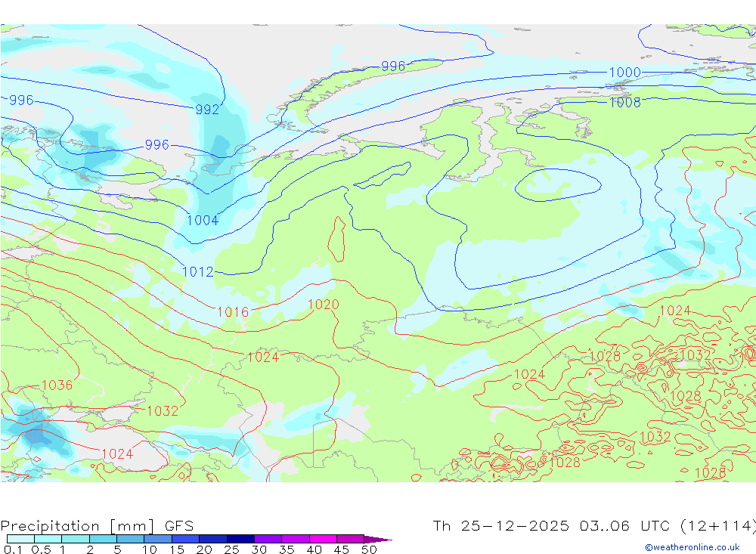Viewport: 756px width, 554px height.
Task: Click the legend value '35'
Action: point(287,549)
